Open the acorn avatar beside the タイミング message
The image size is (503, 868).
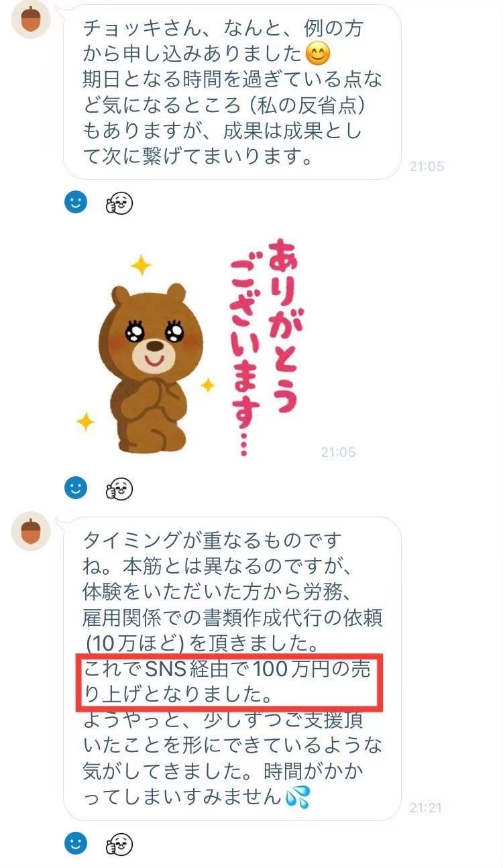(31, 531)
